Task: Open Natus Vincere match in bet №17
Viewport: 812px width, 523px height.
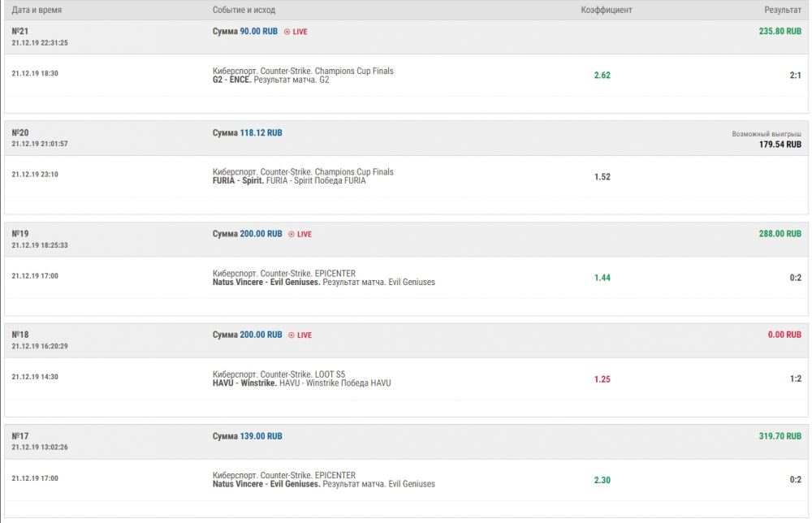Action: (266, 484)
